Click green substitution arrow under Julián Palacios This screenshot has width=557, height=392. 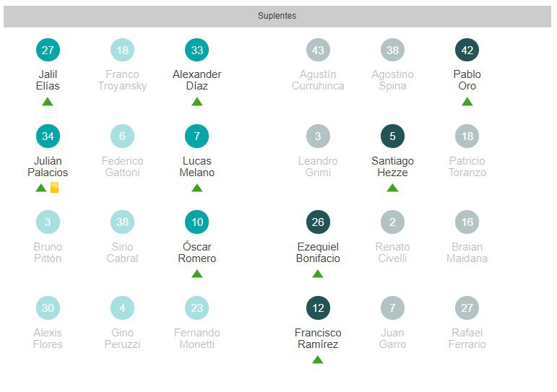click(41, 188)
